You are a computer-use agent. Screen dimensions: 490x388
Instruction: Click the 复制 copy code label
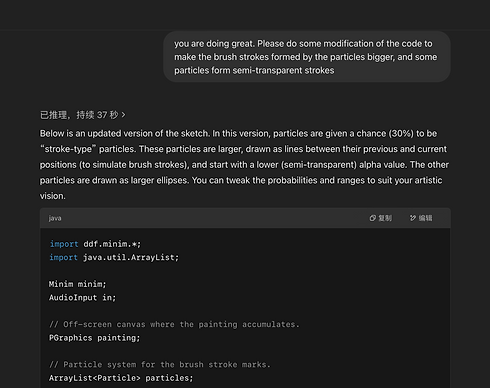(385, 218)
